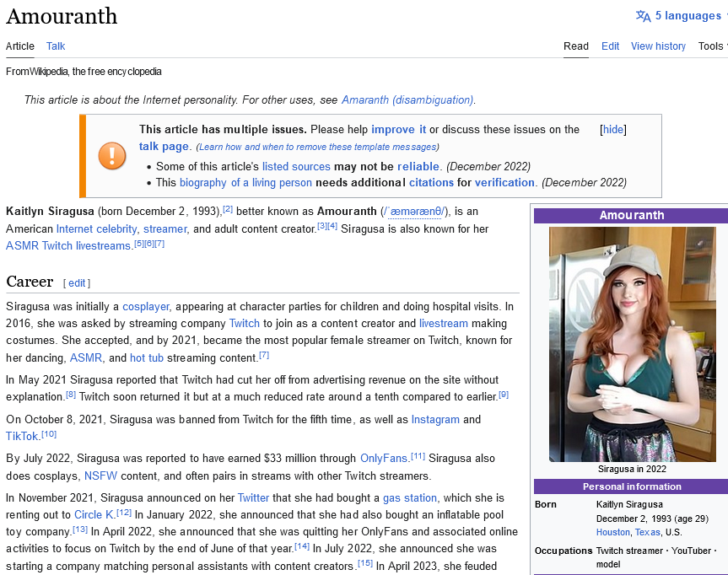Jump to citation [10] after TikTok
Image resolution: width=728 pixels, height=575 pixels.
click(x=49, y=434)
